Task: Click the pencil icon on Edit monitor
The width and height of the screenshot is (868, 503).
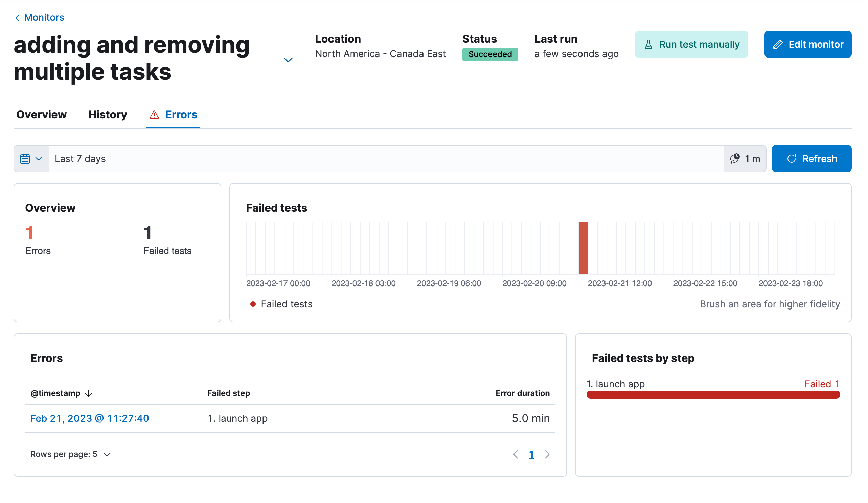Action: 778,44
